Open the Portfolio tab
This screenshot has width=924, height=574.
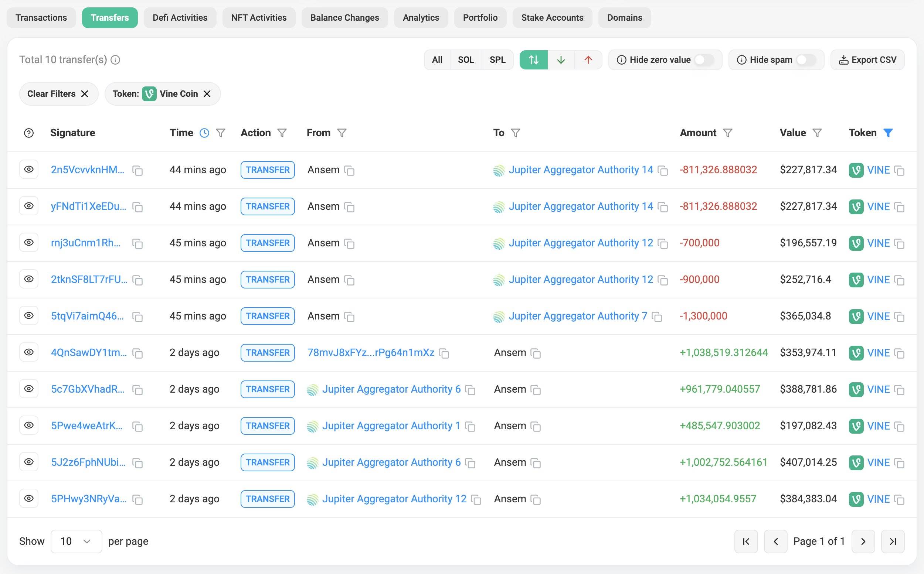click(x=480, y=17)
